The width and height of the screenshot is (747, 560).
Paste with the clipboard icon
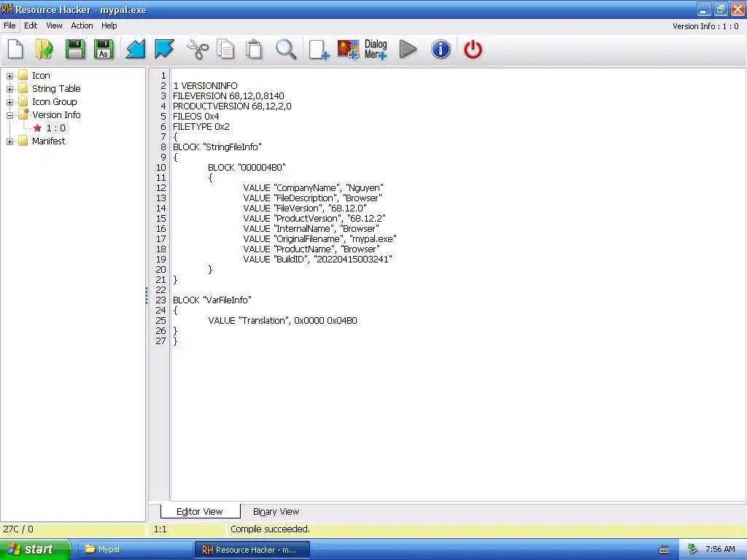254,49
